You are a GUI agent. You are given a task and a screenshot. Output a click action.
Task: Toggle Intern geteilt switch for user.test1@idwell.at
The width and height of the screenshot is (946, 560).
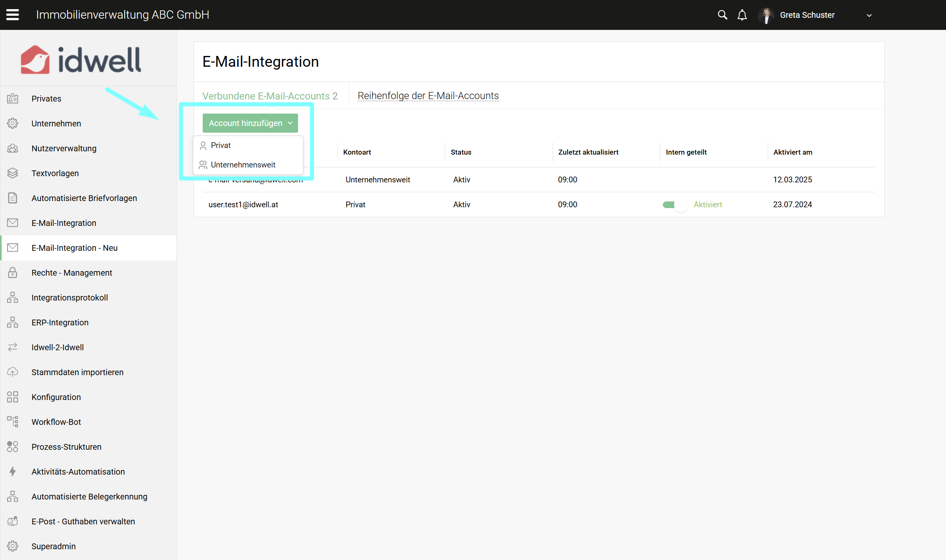(x=674, y=205)
